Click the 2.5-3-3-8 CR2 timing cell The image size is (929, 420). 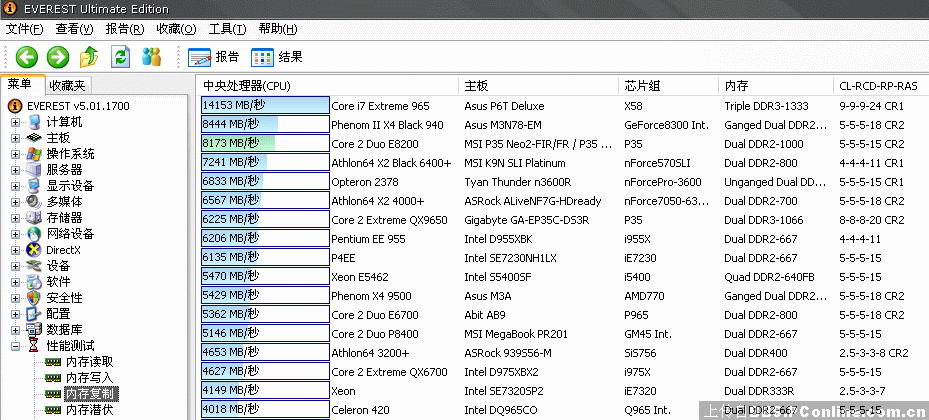click(874, 353)
